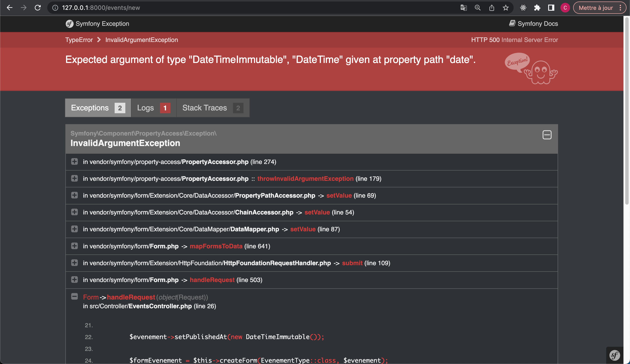Collapse the InvalidArgumentException block with minus icon
630x364 pixels.
click(x=547, y=135)
